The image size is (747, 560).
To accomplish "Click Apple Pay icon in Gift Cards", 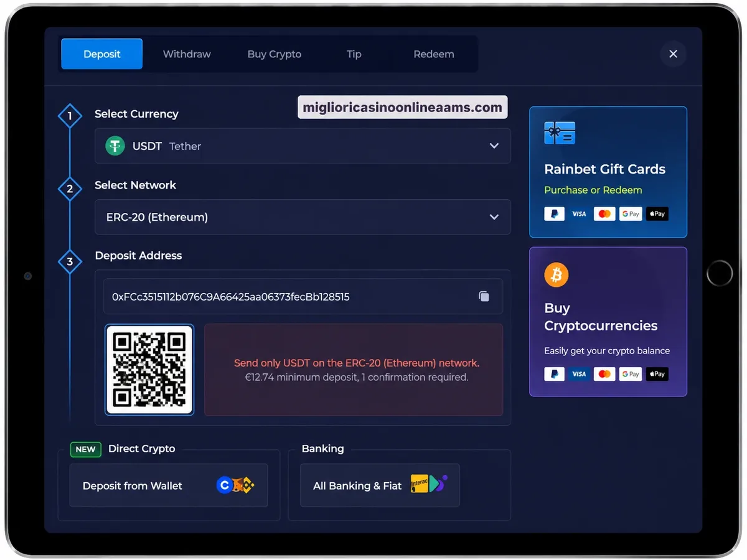I will (657, 214).
